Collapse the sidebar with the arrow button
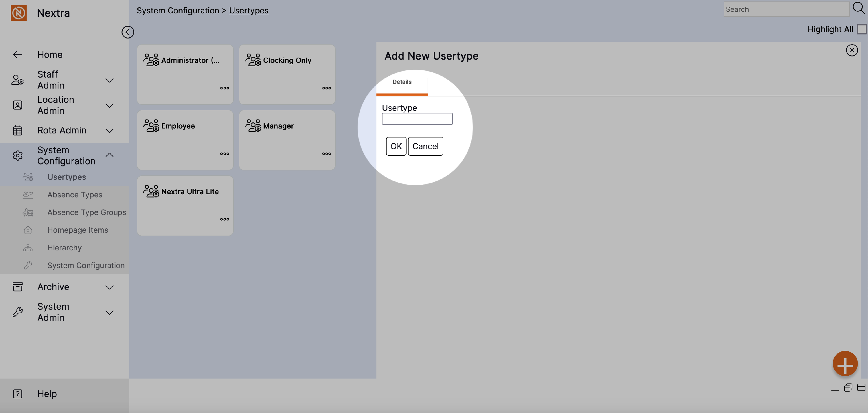Screen dimensions: 868x413 (x=128, y=32)
